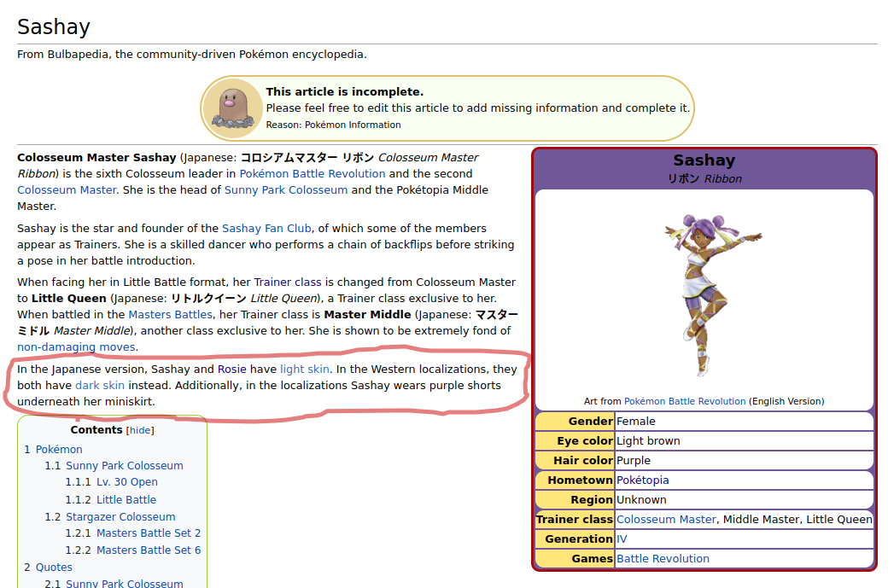Screen dimensions: 894x588
Task: Jump to section 1 Pokémon
Action: 53,450
